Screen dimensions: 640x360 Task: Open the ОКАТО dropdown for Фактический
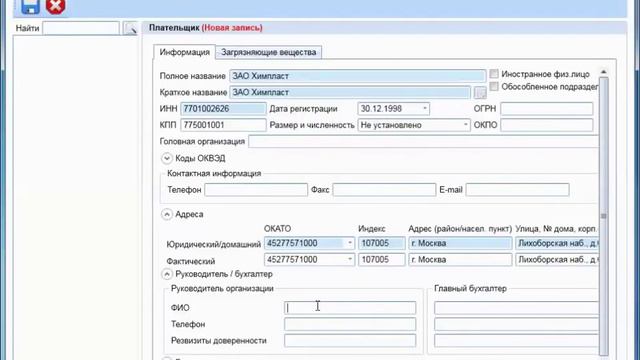click(x=350, y=260)
